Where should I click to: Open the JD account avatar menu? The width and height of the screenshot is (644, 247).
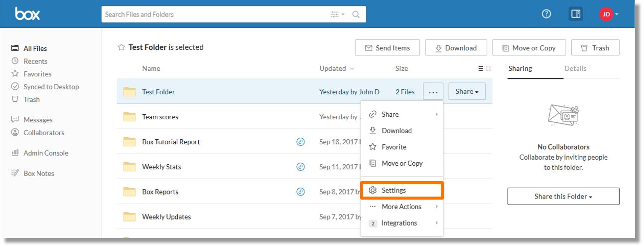[609, 14]
